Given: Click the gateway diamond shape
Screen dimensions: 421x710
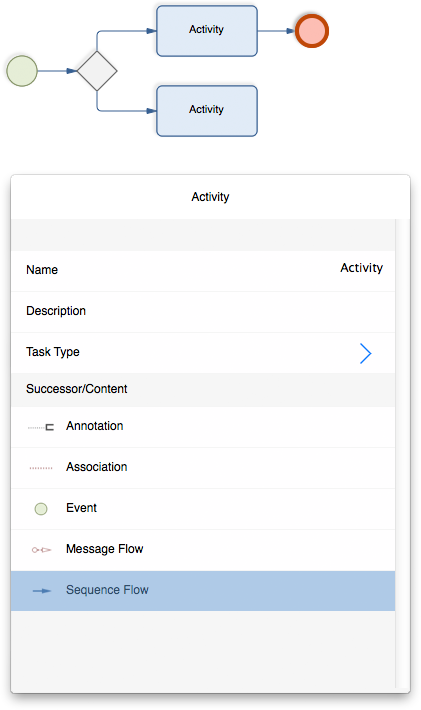Looking at the screenshot, I should (97, 71).
